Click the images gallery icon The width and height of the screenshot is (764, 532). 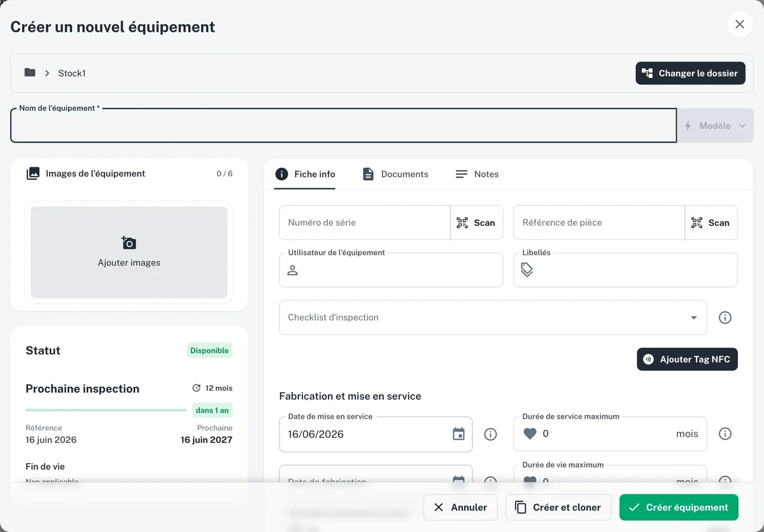(32, 174)
